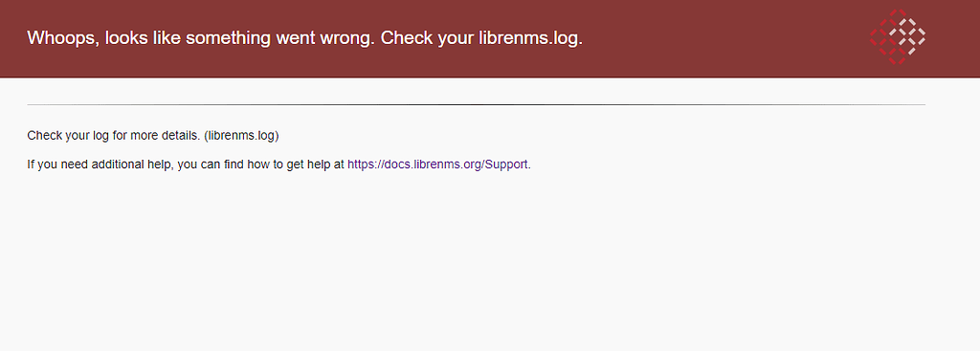Click the word "Support" in the link

point(506,165)
